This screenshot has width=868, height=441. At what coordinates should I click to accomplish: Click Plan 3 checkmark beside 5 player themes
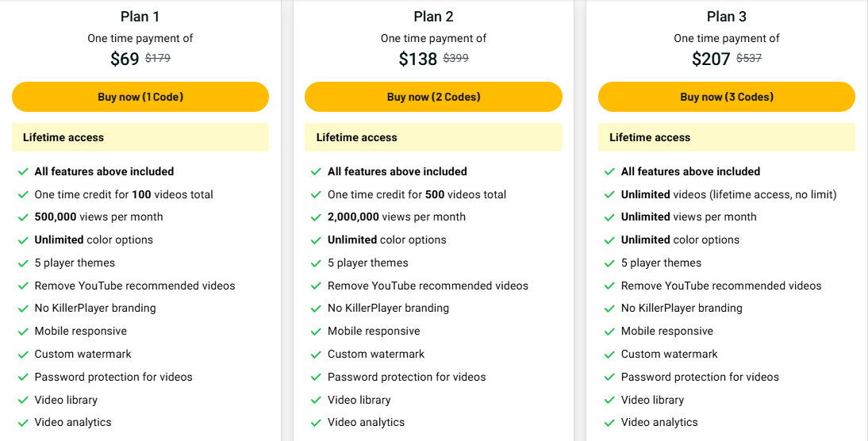[x=609, y=263]
